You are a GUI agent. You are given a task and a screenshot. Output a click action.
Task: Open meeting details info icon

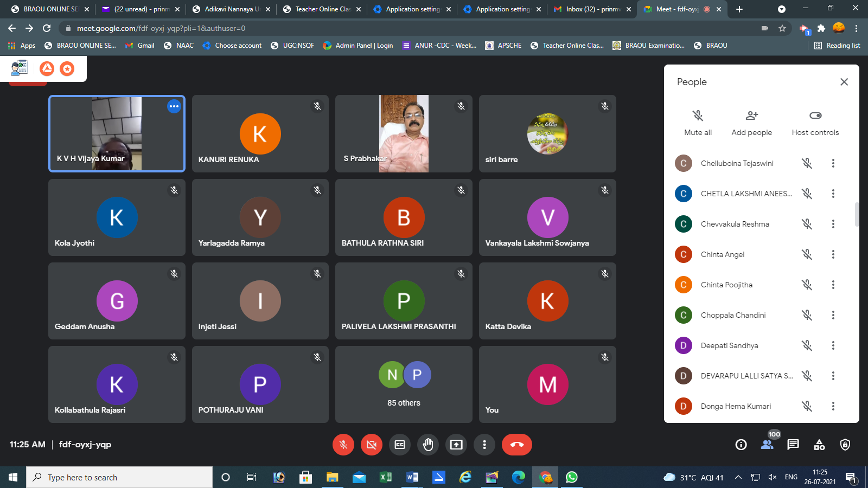[741, 445]
